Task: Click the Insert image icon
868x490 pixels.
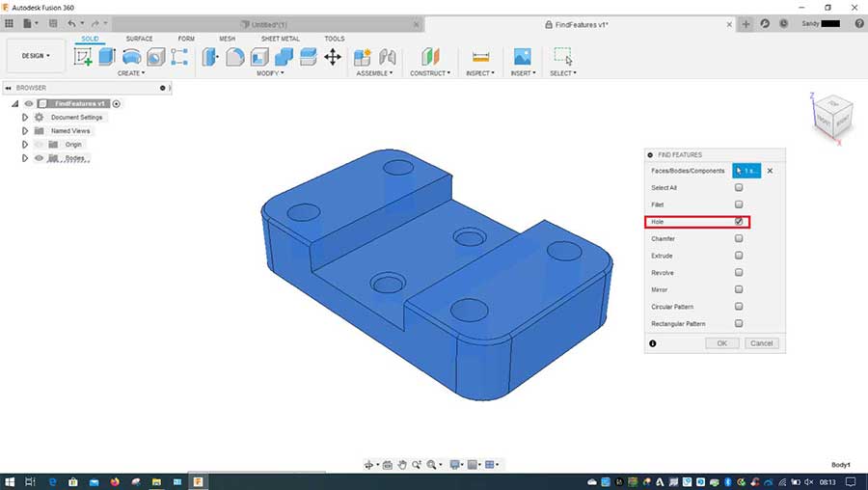Action: (x=522, y=57)
